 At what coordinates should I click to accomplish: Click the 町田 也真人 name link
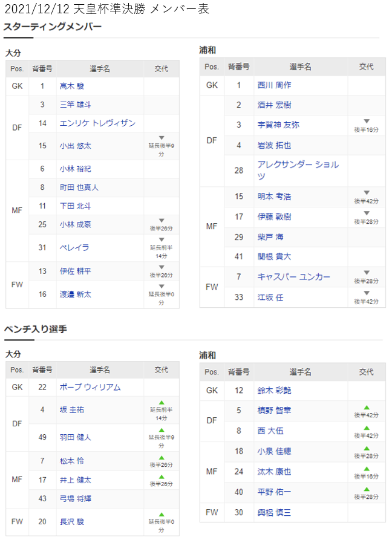[79, 187]
